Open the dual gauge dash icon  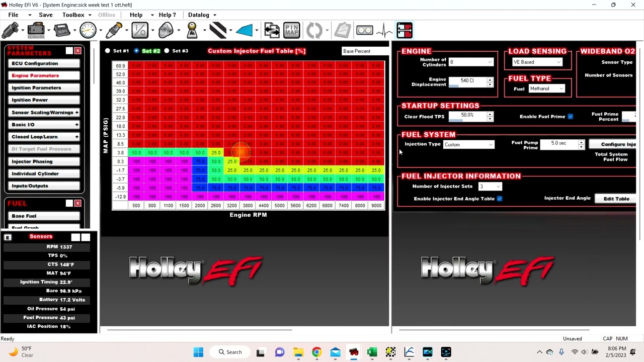click(x=365, y=30)
